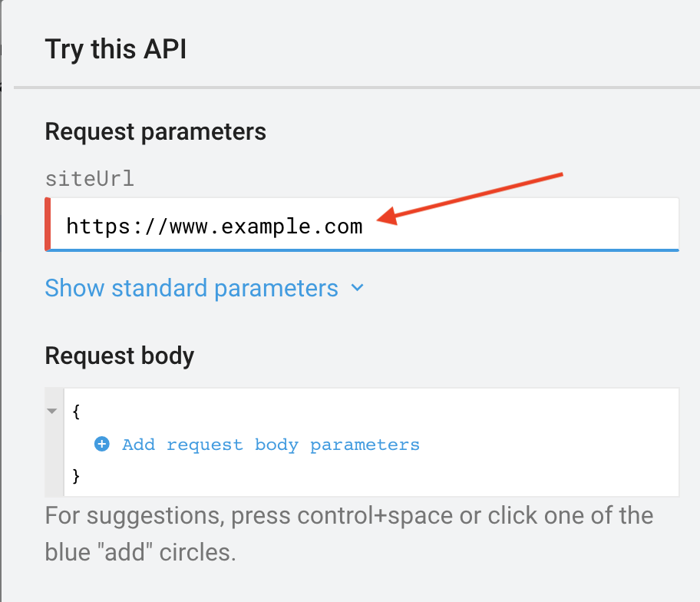Click the Request parameters heading
This screenshot has height=602, width=700.
click(156, 131)
